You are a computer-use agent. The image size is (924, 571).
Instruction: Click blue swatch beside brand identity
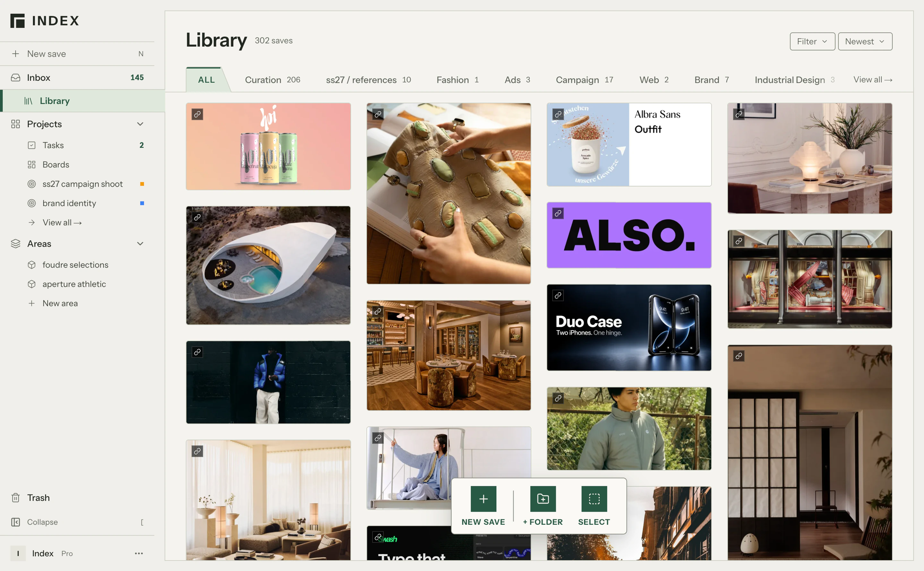pyautogui.click(x=142, y=203)
